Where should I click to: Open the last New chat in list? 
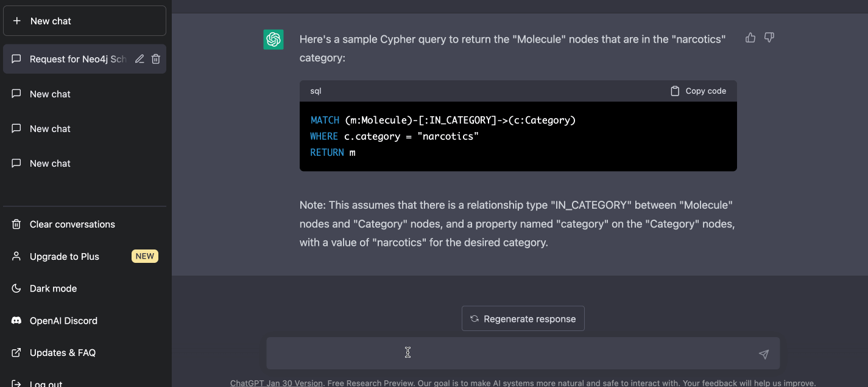pyautogui.click(x=85, y=163)
